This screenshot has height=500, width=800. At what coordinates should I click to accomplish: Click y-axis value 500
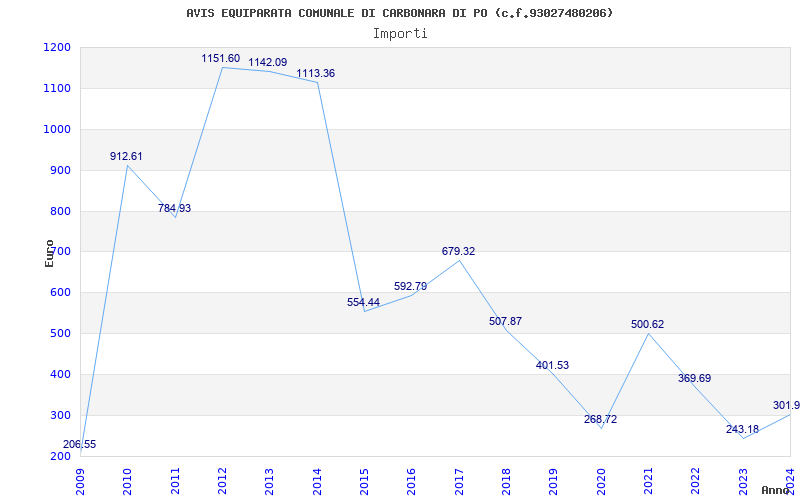61,333
